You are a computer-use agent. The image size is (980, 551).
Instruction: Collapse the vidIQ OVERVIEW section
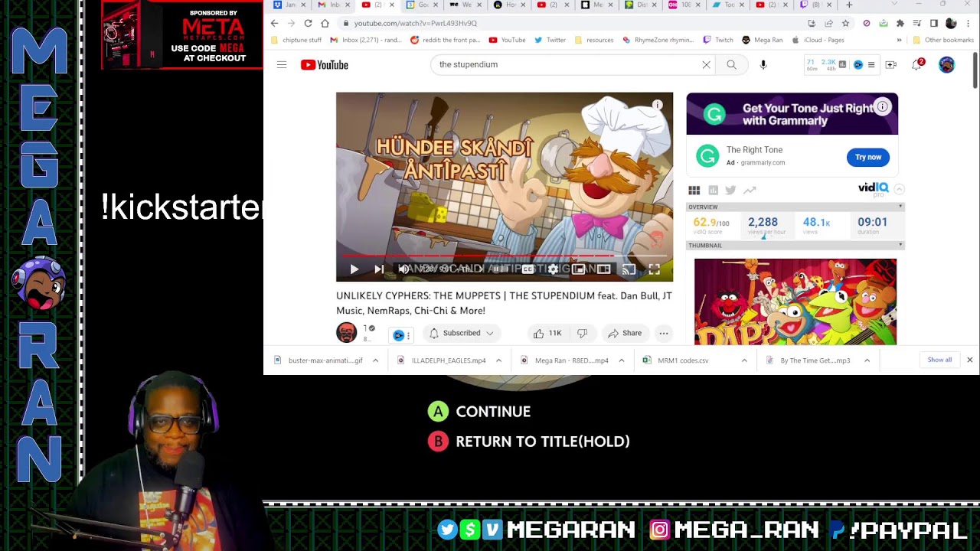[x=900, y=207]
